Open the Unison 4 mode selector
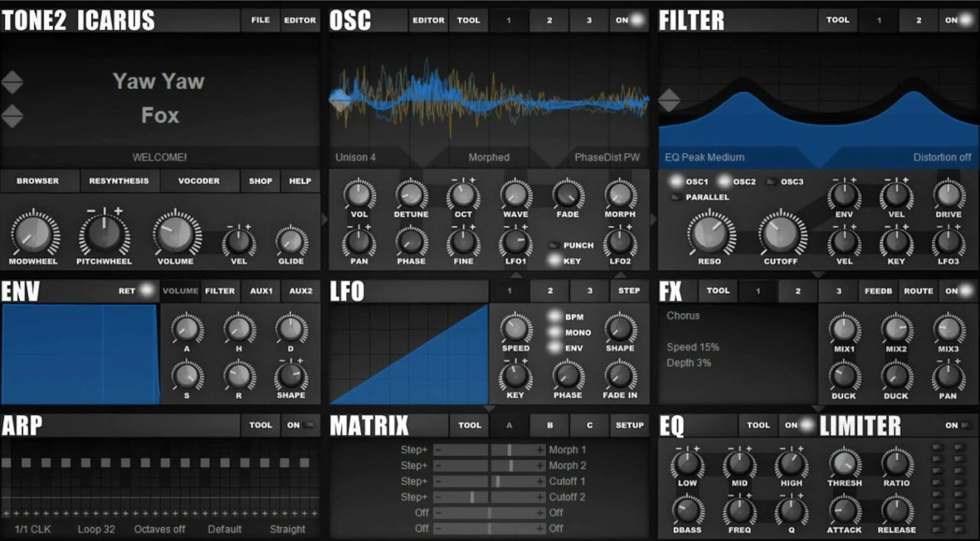The image size is (980, 541). (x=356, y=157)
